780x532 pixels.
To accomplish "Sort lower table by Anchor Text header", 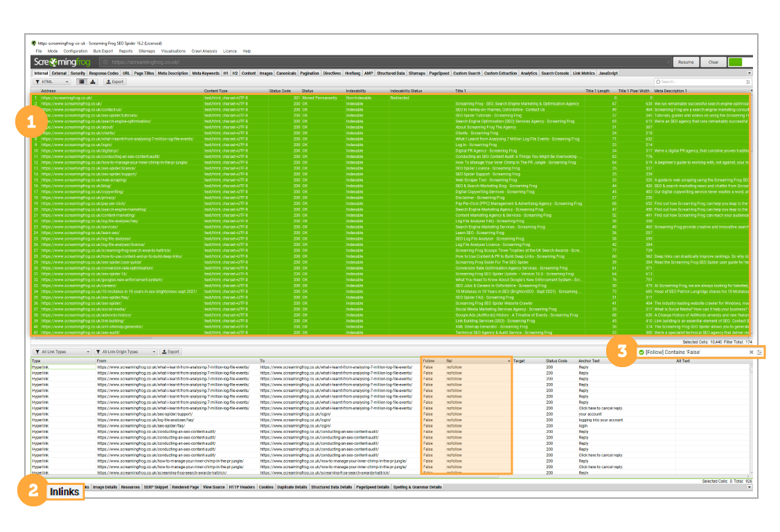I will pyautogui.click(x=589, y=361).
